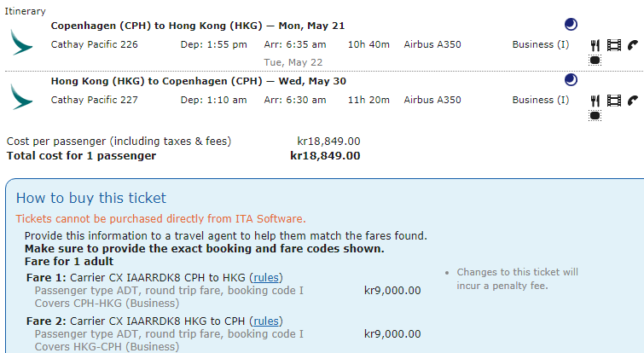
Task: Click the seat icon under flight 227 amenities
Action: (x=595, y=115)
